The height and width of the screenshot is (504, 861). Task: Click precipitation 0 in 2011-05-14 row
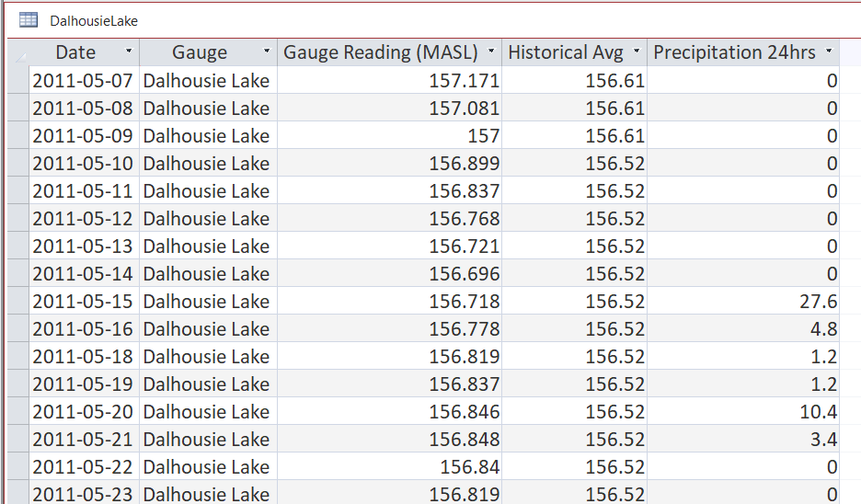pos(743,273)
